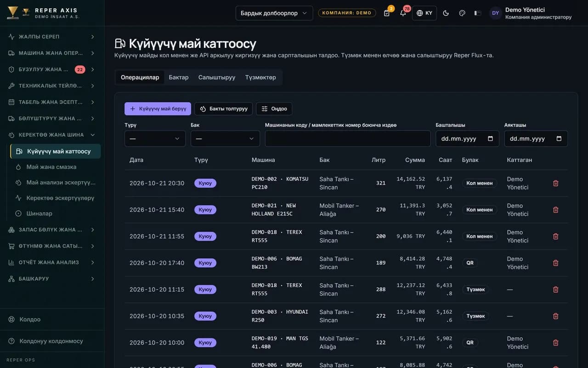Switch to the Түзмөктөр tab
This screenshot has height=368, width=588.
[x=260, y=77]
